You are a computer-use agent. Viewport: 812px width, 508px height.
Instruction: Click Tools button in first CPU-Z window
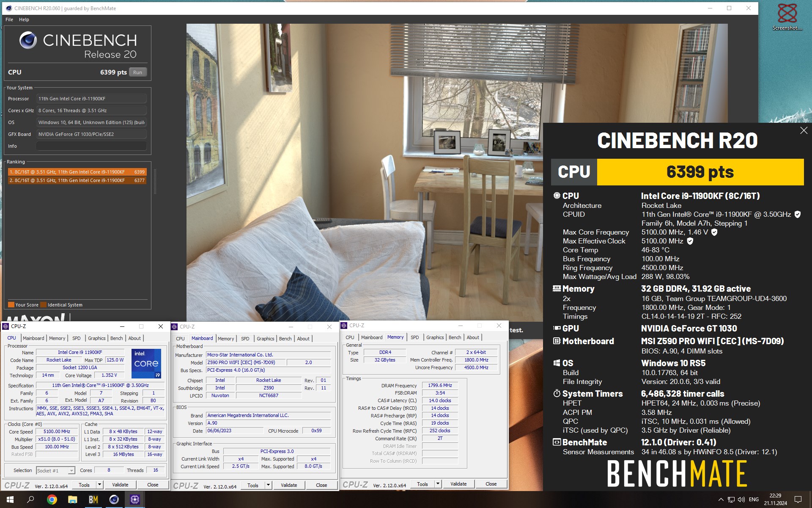[x=84, y=485]
